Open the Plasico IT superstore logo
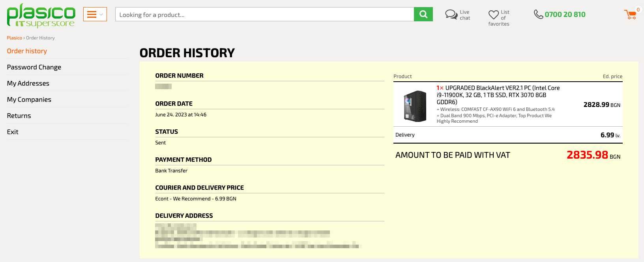The image size is (644, 262). 41,16
